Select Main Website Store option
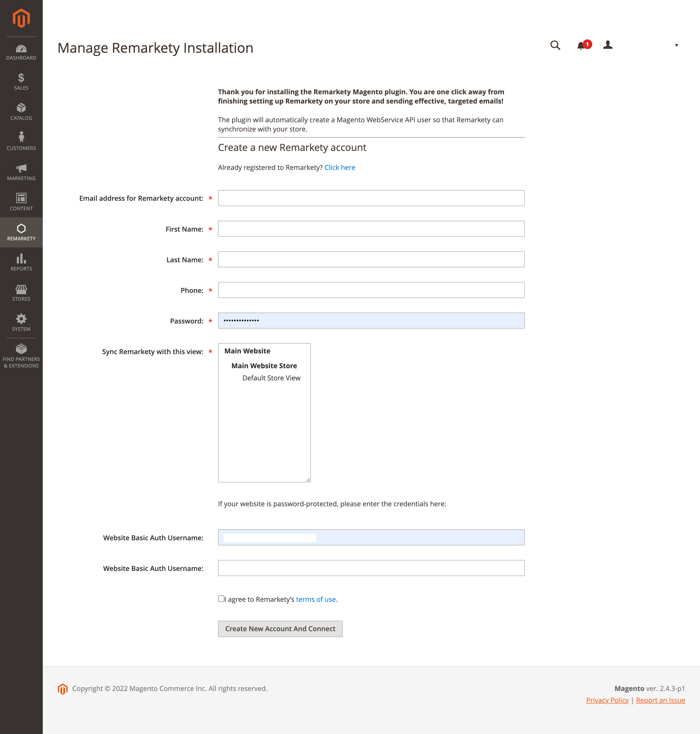Image resolution: width=700 pixels, height=734 pixels. [x=264, y=366]
